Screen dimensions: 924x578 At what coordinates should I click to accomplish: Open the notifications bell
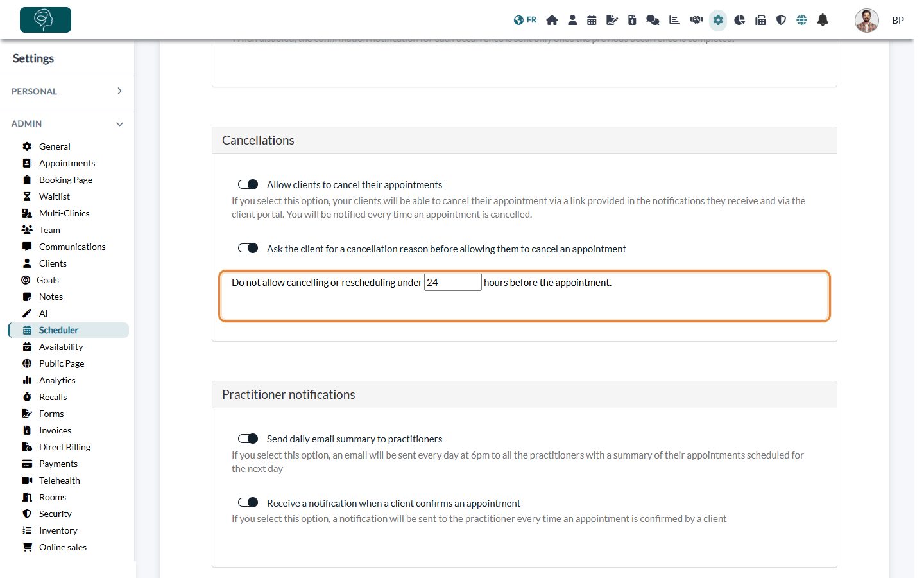click(x=823, y=20)
